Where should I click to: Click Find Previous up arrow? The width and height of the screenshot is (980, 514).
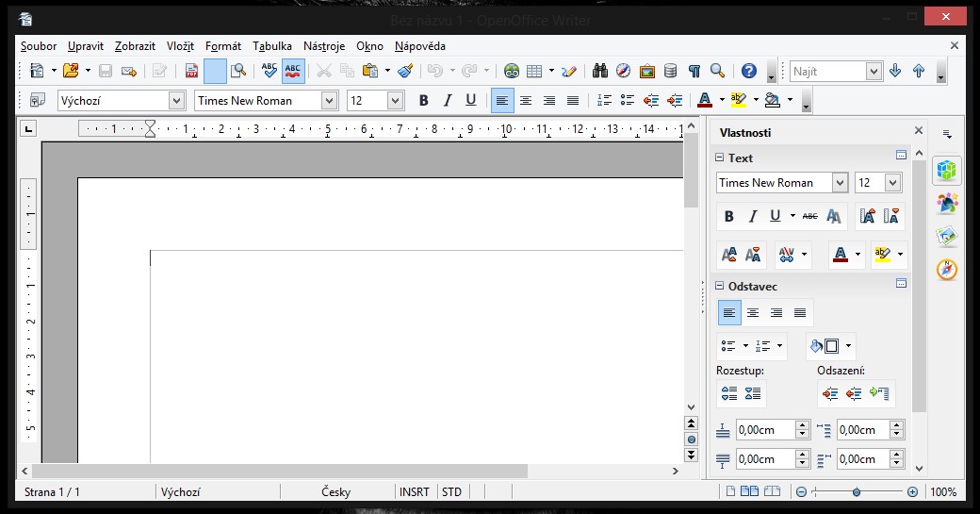tap(919, 72)
